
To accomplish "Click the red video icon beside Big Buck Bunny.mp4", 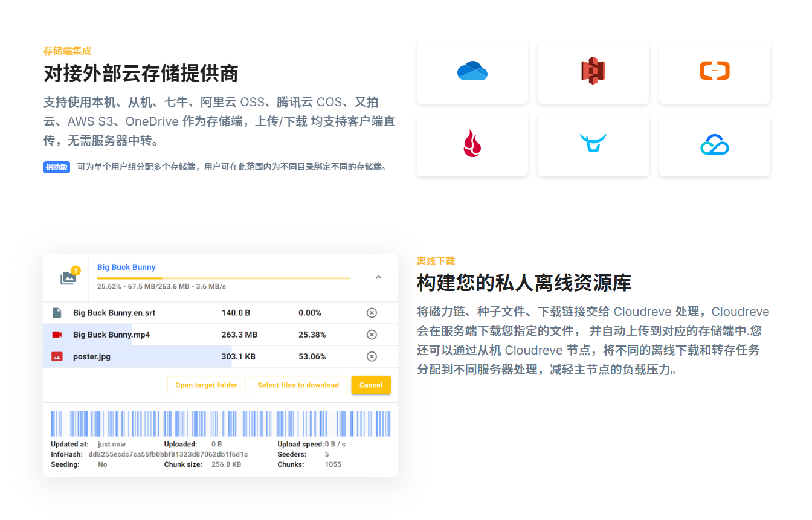I will click(57, 335).
